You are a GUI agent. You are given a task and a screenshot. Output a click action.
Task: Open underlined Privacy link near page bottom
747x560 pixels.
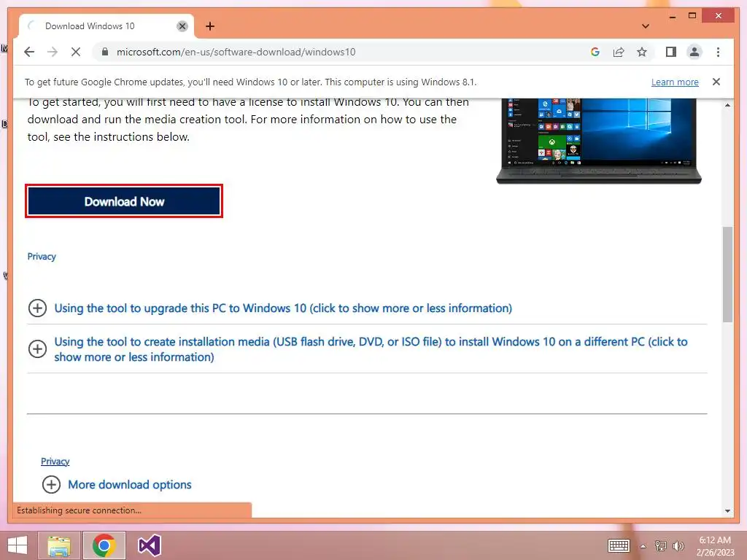click(x=55, y=461)
